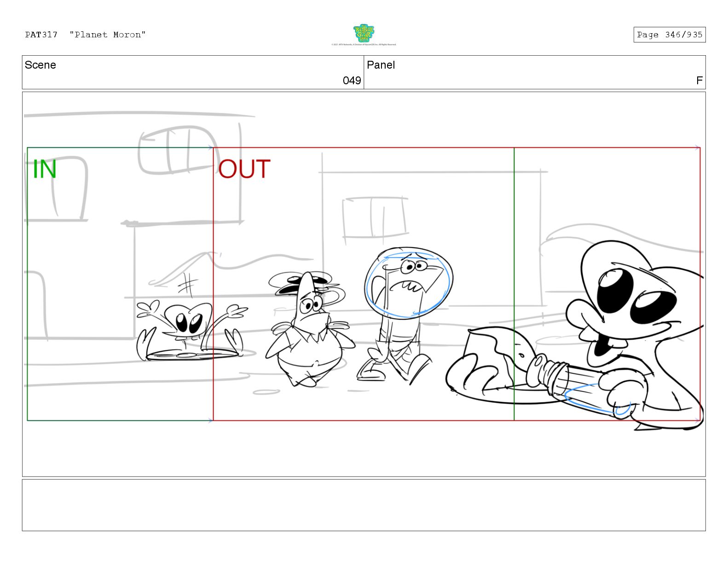This screenshot has width=728, height=564.
Task: Click the red 'OUT' camera label
Action: (244, 169)
